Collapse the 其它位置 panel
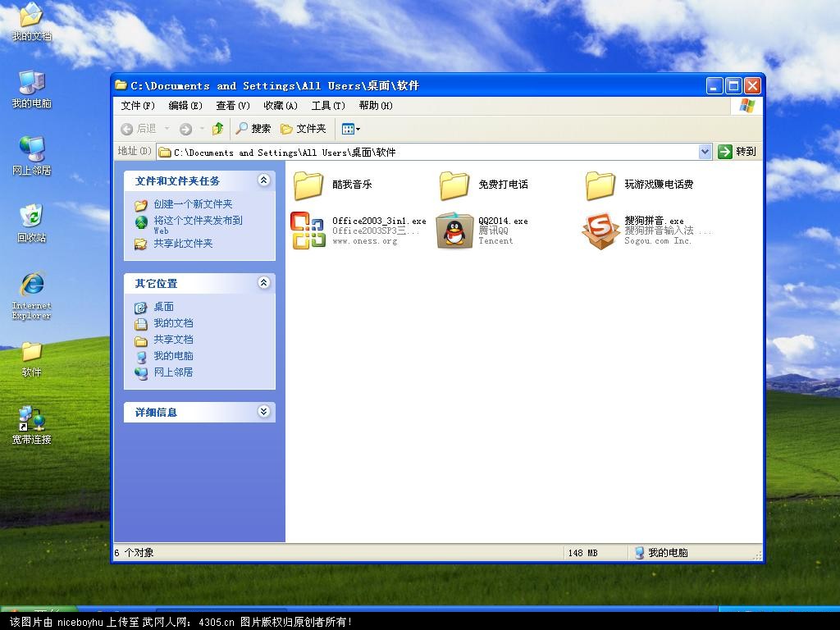This screenshot has width=840, height=630. (263, 283)
